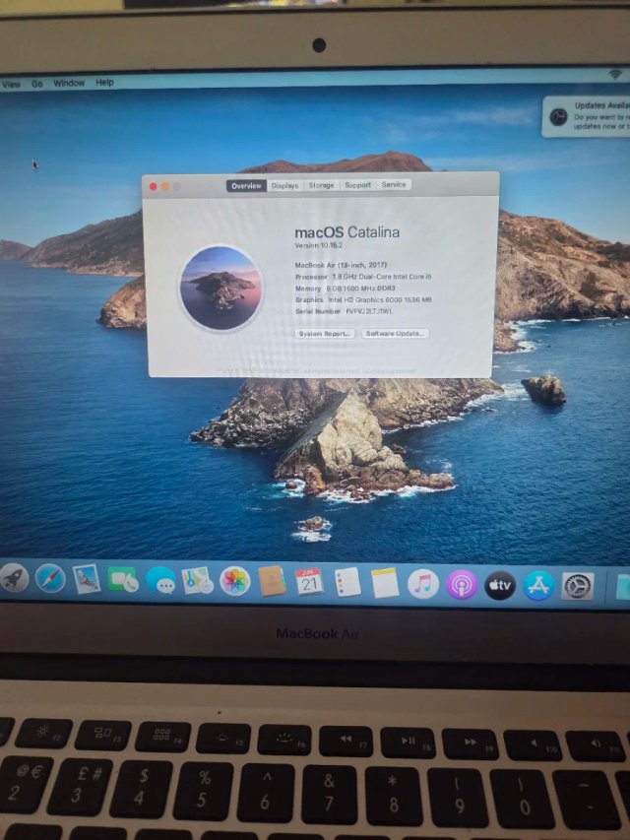Click the Graphics Intel HD Graphics 6000 line

click(x=363, y=300)
